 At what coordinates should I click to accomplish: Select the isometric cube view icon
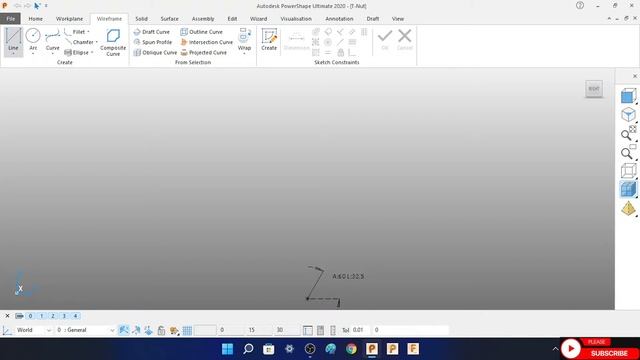628,115
